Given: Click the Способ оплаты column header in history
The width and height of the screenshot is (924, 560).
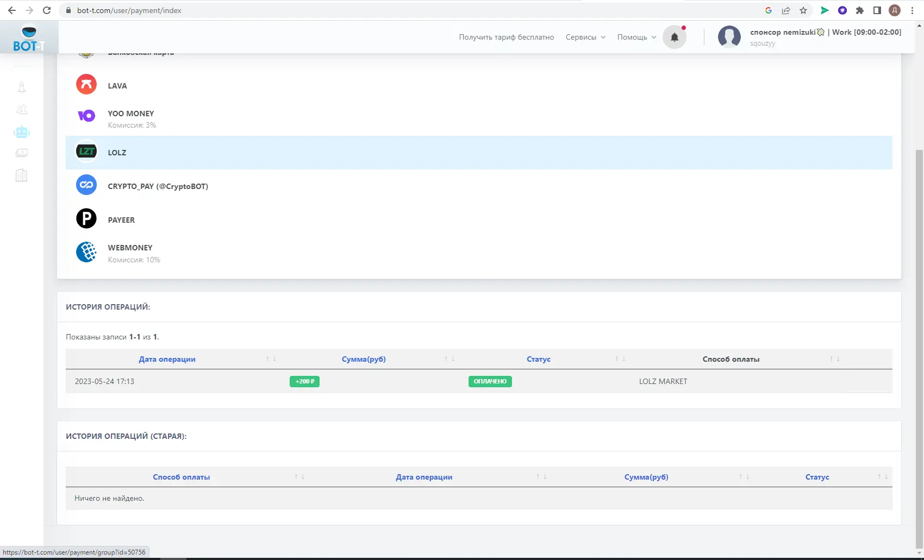Looking at the screenshot, I should [x=731, y=359].
